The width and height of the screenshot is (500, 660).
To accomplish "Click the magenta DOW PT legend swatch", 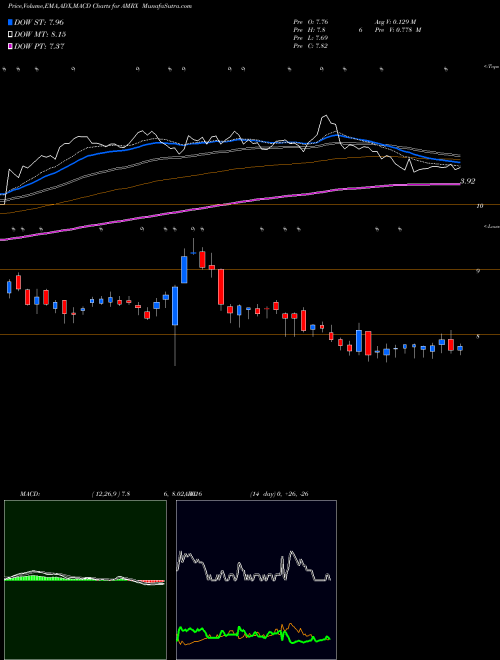I will (x=10, y=46).
